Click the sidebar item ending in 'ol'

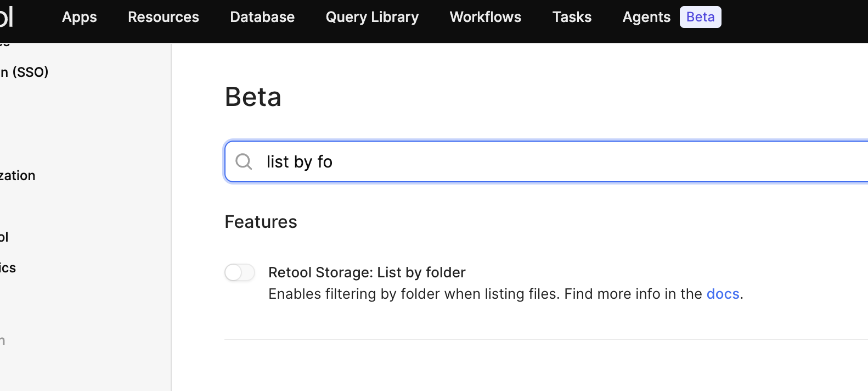point(4,237)
